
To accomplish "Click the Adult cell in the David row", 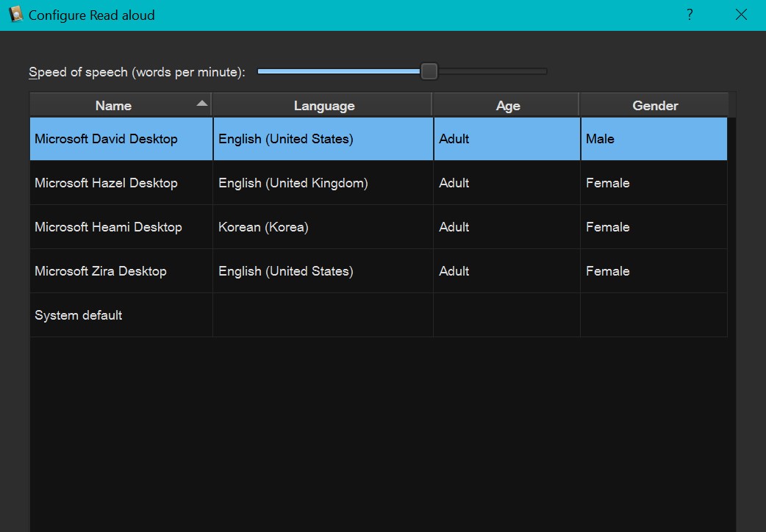I will coord(507,139).
